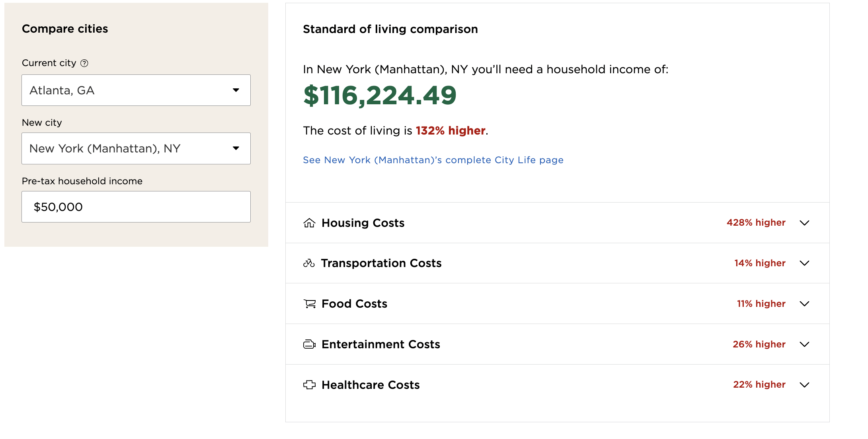Click the medical cross icon beside Healthcare Costs
This screenshot has width=868, height=439.
pos(309,385)
